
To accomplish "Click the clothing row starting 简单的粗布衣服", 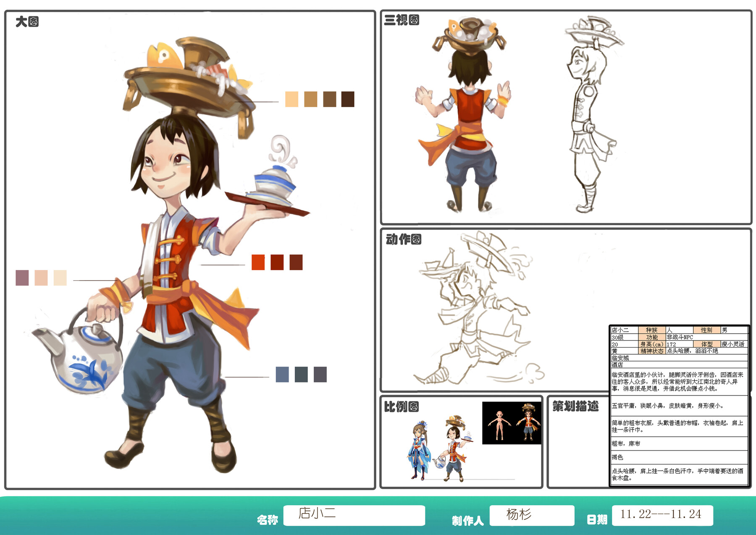I will (x=679, y=426).
